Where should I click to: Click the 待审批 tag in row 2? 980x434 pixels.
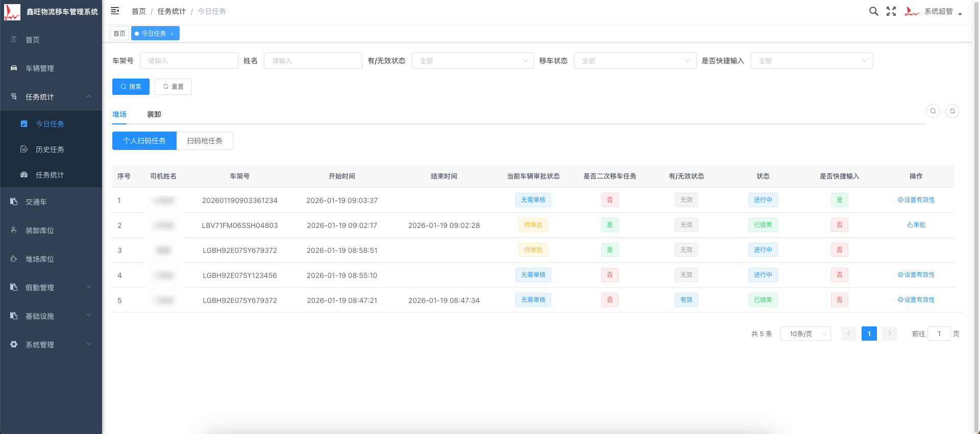533,225
